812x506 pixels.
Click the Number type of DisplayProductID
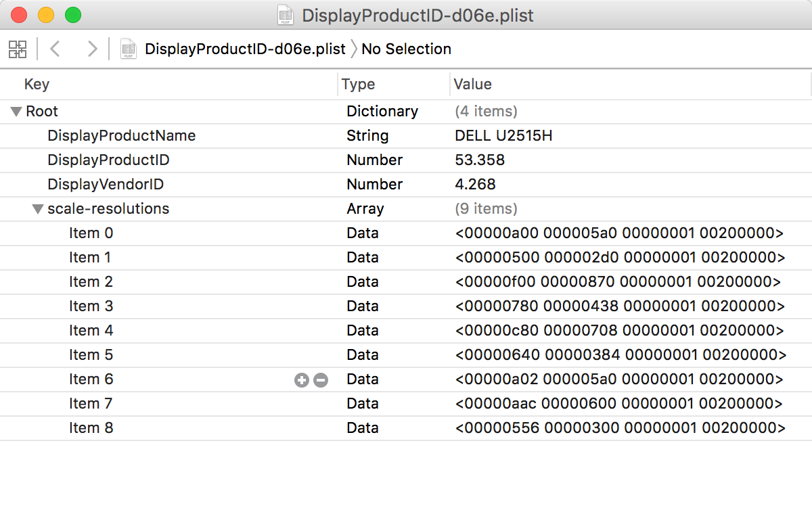coord(375,160)
